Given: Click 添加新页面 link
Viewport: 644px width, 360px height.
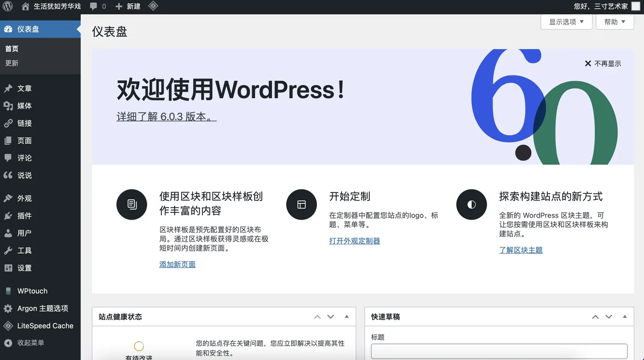Looking at the screenshot, I should [178, 264].
